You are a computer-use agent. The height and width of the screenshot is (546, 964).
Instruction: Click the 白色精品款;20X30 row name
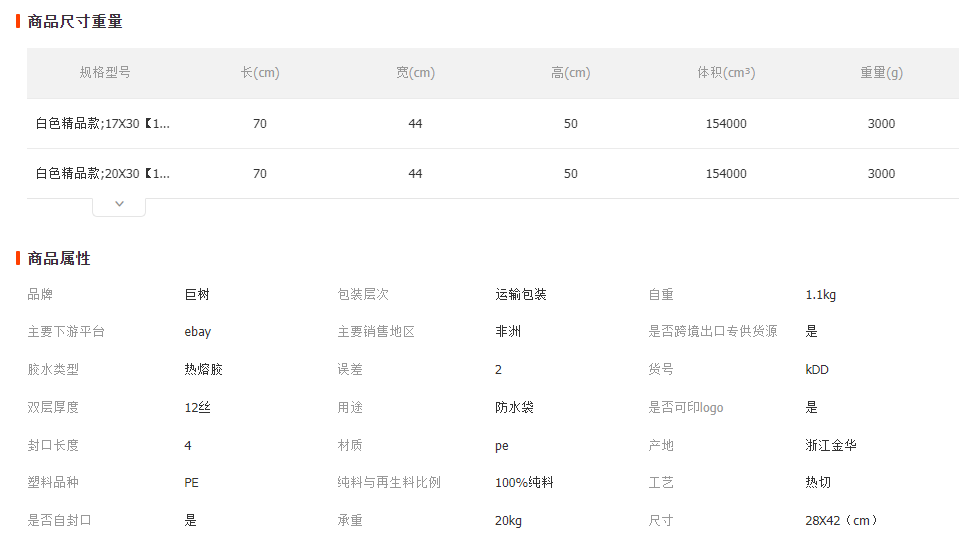click(x=103, y=174)
